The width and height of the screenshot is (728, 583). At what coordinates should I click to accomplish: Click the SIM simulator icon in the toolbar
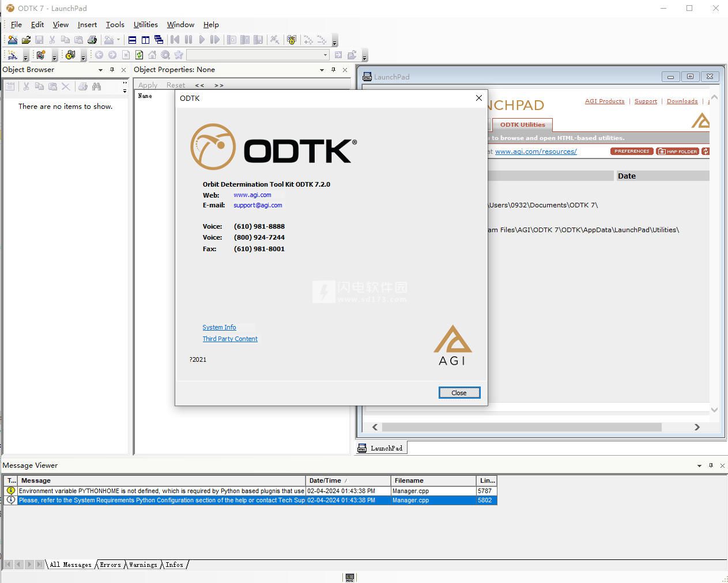pyautogui.click(x=12, y=55)
